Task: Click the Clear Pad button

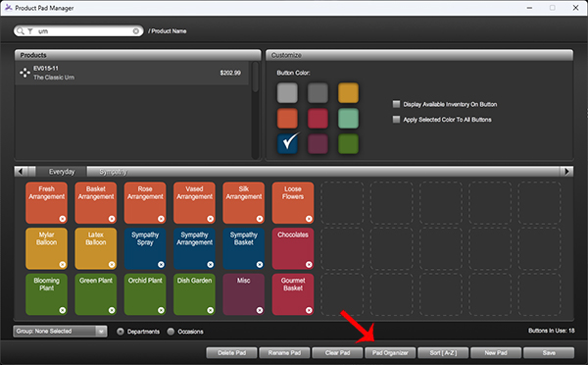Action: (x=337, y=353)
